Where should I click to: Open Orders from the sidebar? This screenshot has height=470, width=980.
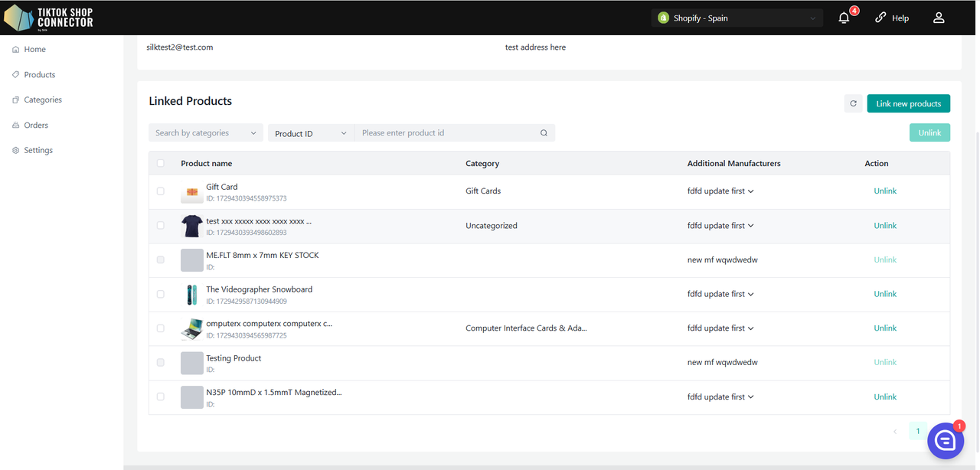pyautogui.click(x=36, y=125)
